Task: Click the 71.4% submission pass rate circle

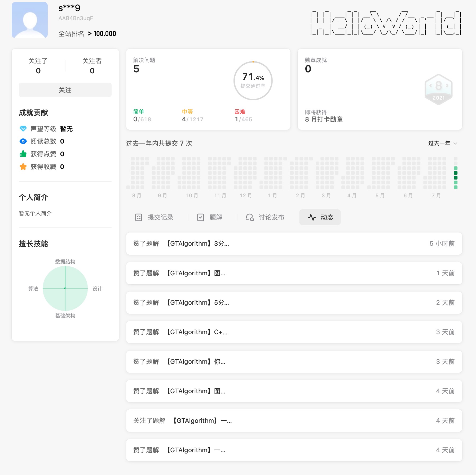Action: (x=253, y=81)
